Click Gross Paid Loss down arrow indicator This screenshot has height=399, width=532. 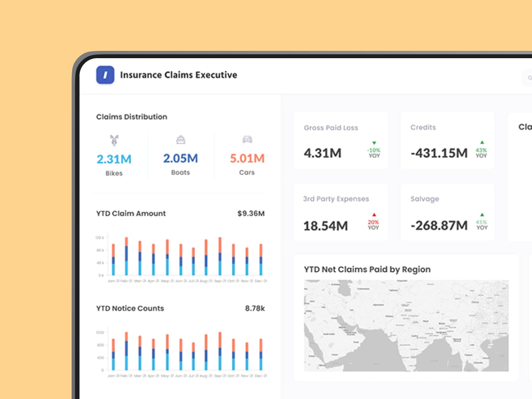click(374, 143)
